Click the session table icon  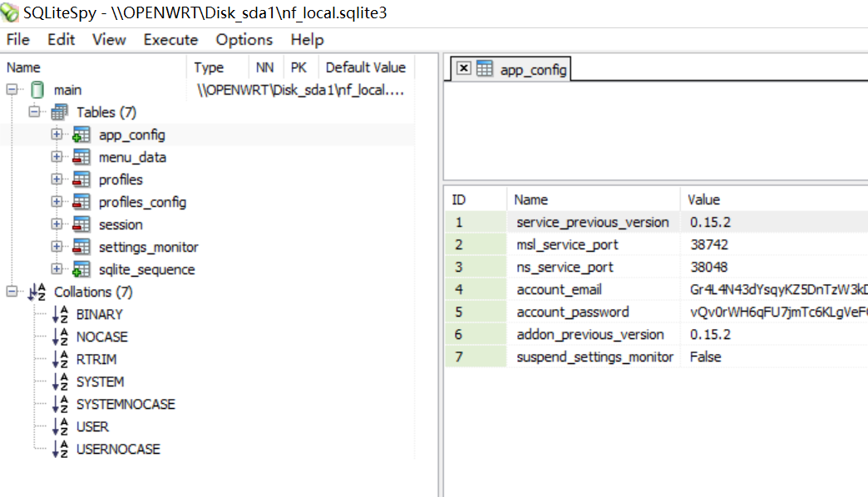[x=81, y=224]
